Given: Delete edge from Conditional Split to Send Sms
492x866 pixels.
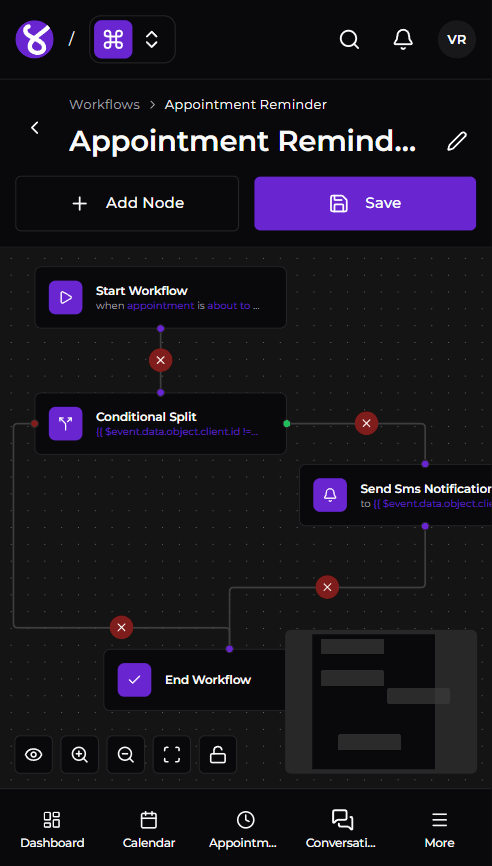Looking at the screenshot, I should [x=366, y=424].
